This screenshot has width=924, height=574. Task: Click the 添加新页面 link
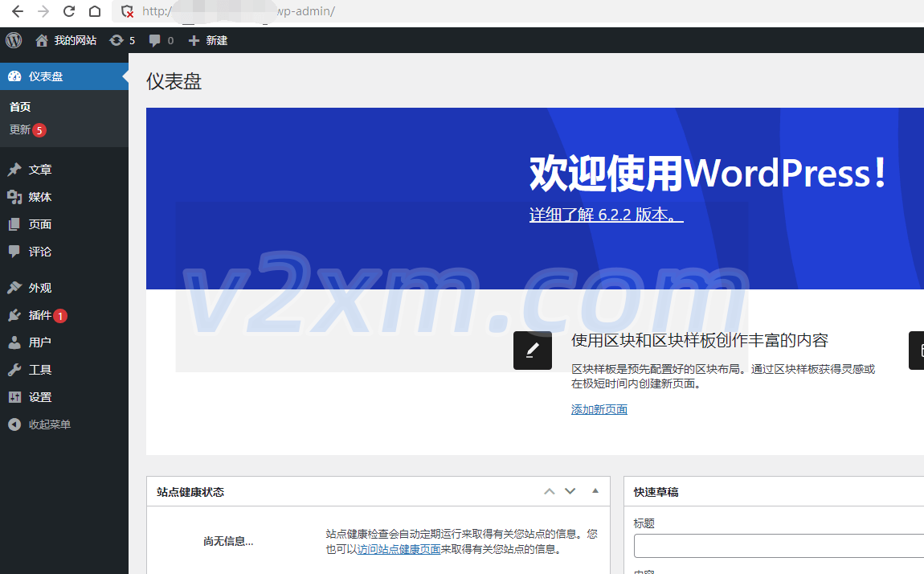point(599,409)
